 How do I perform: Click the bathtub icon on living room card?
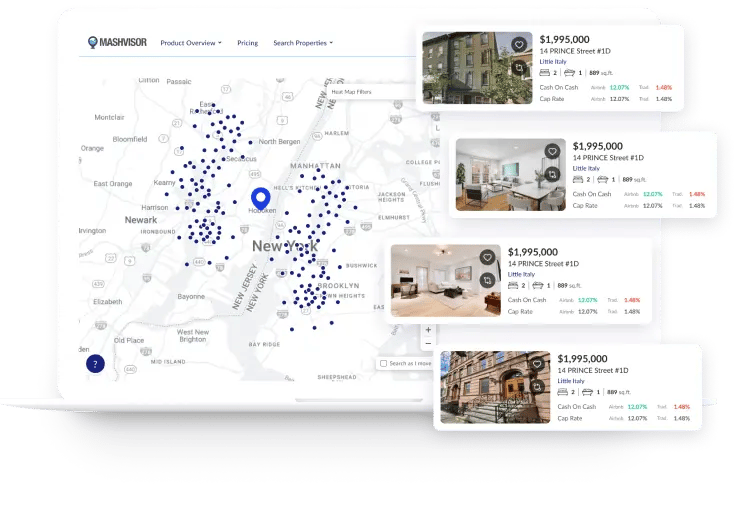coord(538,285)
